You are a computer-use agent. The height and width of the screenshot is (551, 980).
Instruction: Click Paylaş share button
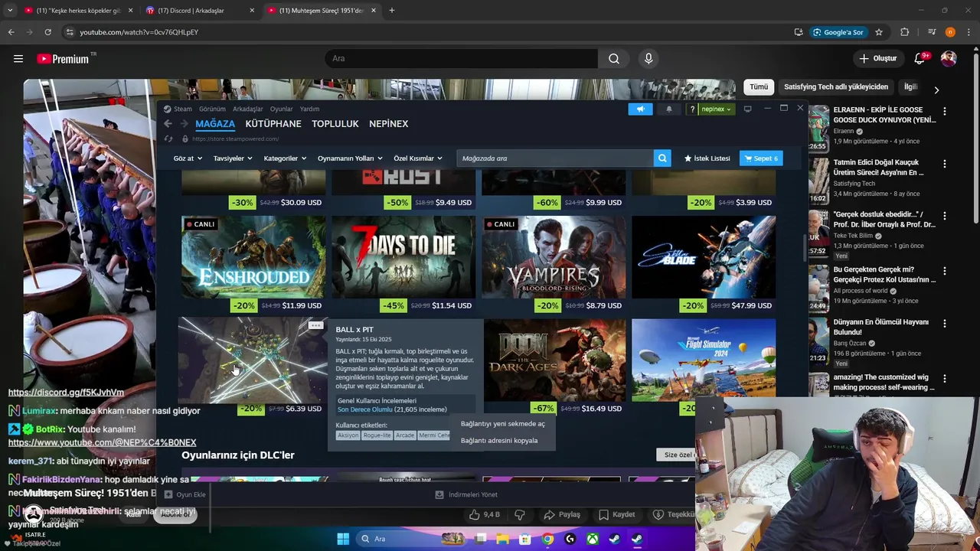pos(562,514)
